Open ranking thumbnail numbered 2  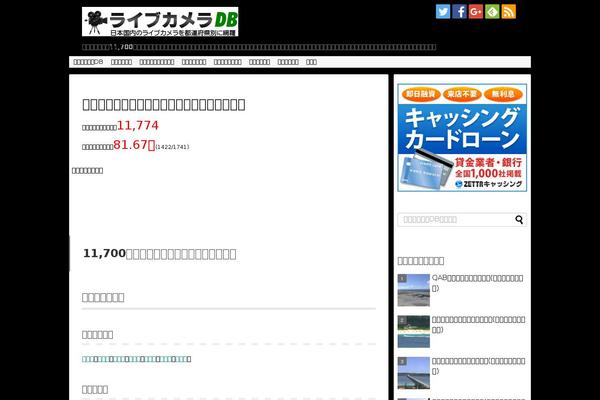pos(414,331)
